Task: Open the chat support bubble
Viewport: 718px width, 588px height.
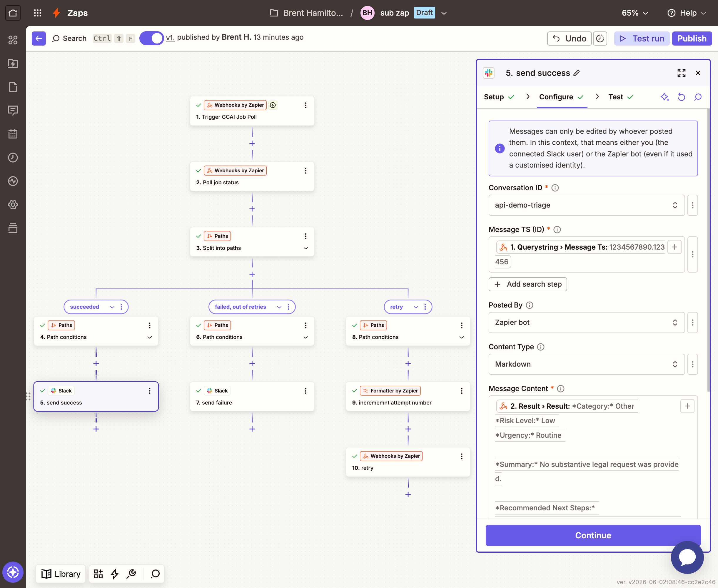Action: coord(687,557)
